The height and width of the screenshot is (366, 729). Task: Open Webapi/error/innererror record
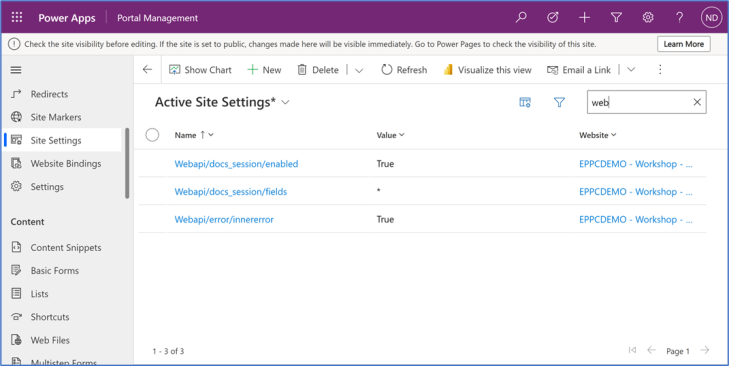click(x=224, y=220)
